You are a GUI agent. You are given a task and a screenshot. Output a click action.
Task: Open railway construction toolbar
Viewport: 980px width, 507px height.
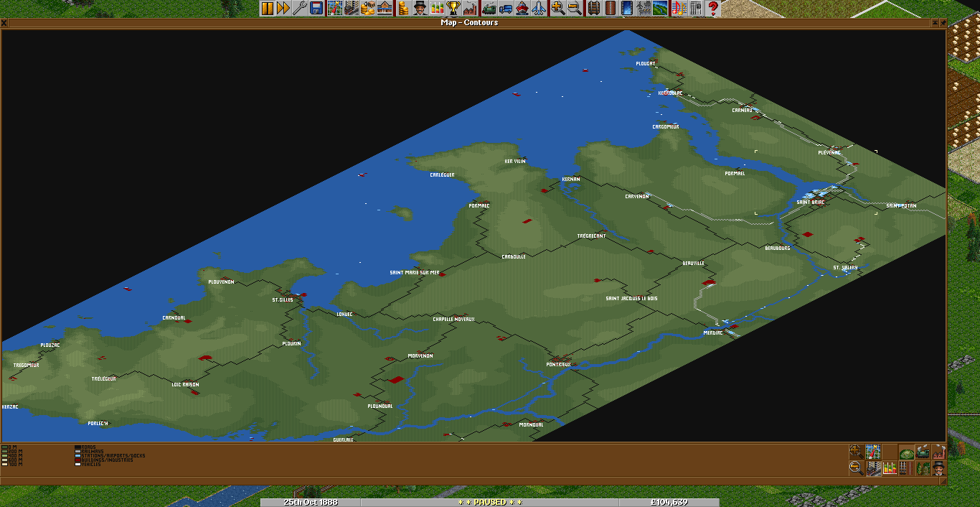point(594,8)
